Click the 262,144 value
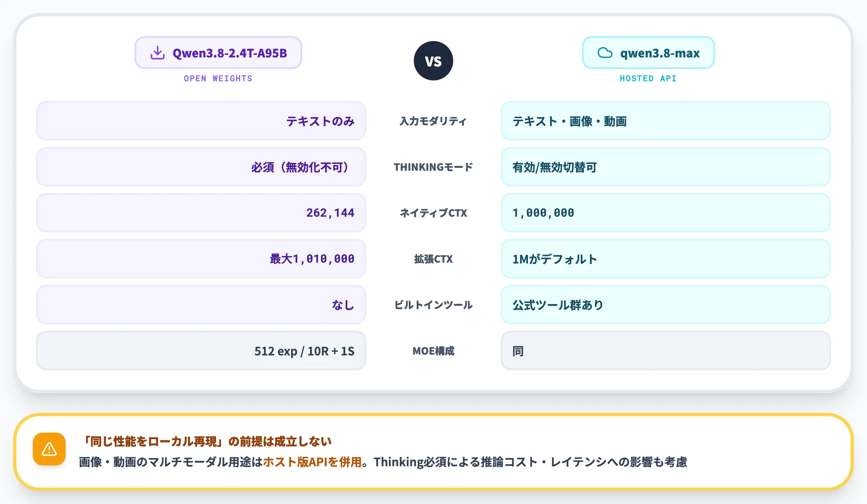Screen dimensions: 867x504 pyautogui.click(x=330, y=213)
